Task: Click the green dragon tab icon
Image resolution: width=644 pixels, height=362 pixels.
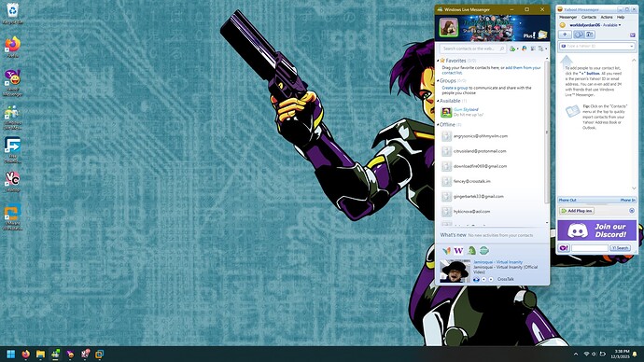Action: [x=471, y=250]
